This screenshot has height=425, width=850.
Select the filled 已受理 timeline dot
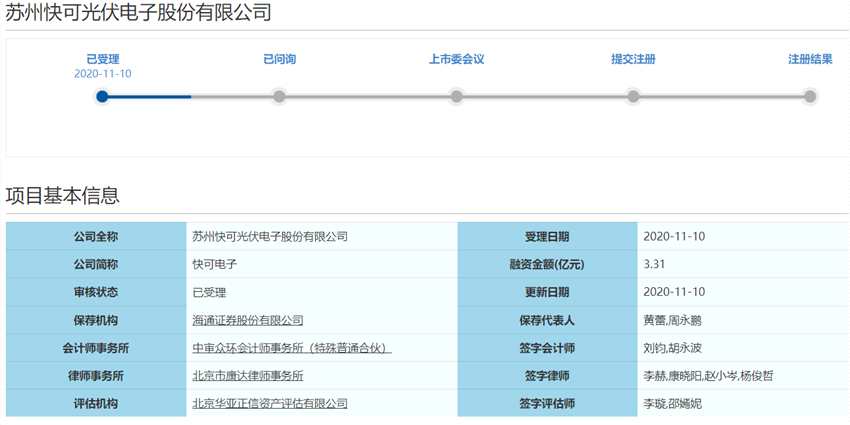102,96
